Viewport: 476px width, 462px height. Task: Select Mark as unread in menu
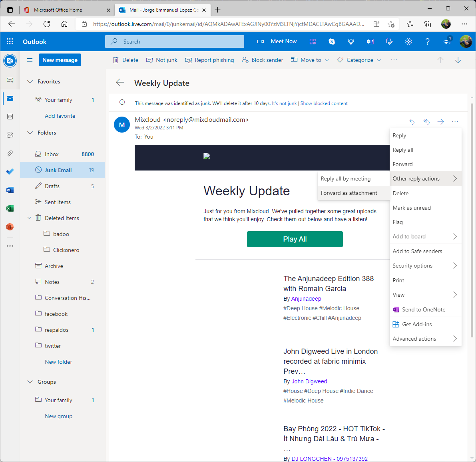click(x=426, y=208)
